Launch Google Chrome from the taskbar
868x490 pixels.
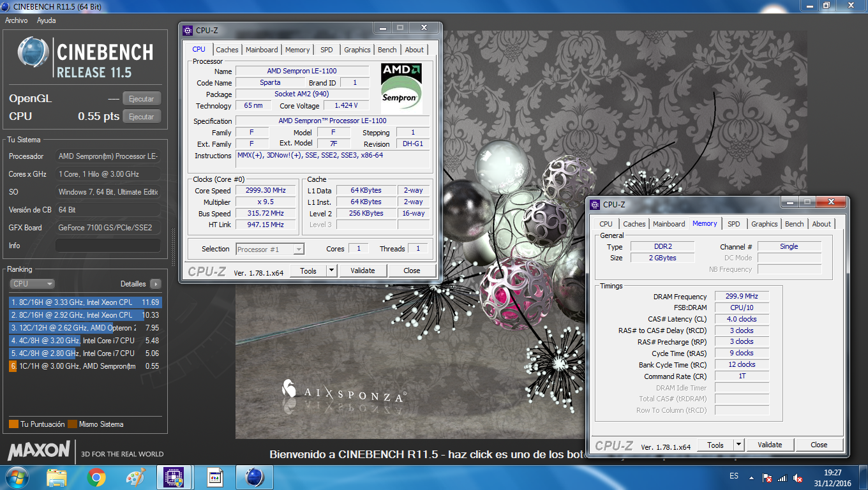click(96, 477)
